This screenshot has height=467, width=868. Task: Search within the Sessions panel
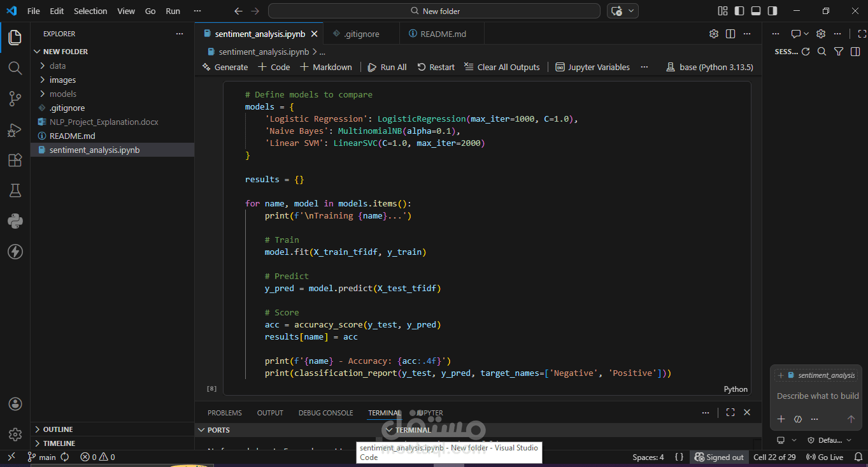(x=822, y=52)
